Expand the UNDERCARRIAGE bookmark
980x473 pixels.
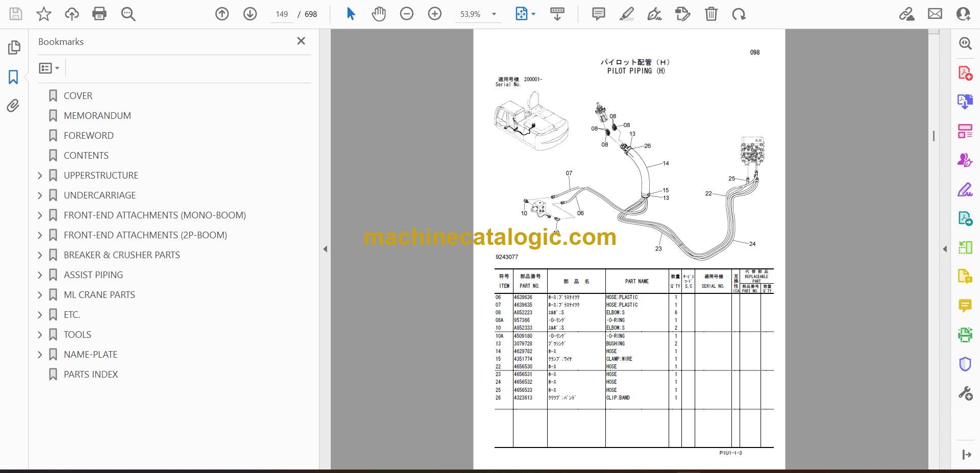40,195
